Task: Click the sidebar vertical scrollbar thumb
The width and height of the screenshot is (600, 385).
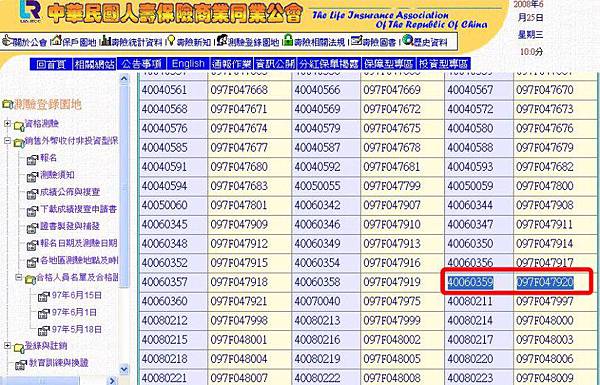Action: (124, 186)
